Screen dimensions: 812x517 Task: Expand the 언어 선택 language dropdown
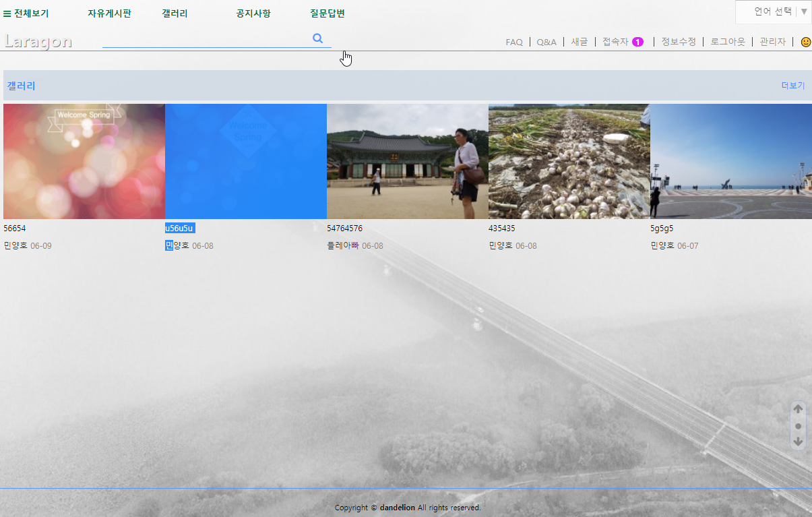(774, 11)
